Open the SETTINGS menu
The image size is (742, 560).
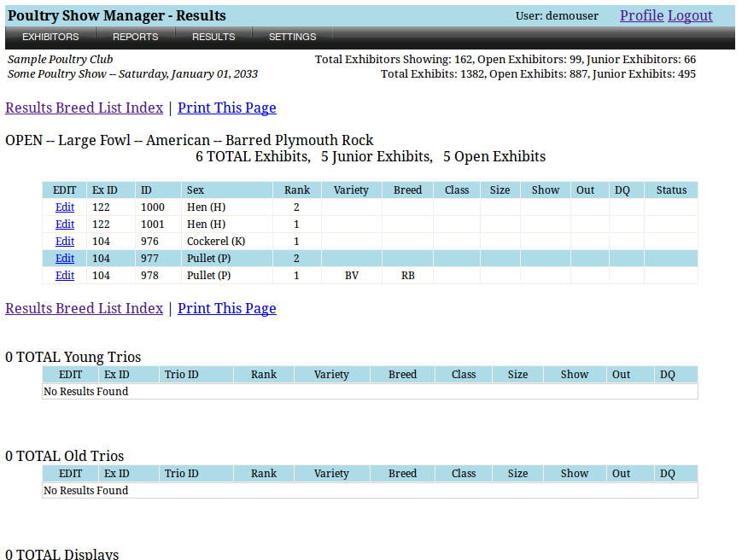[x=292, y=37]
